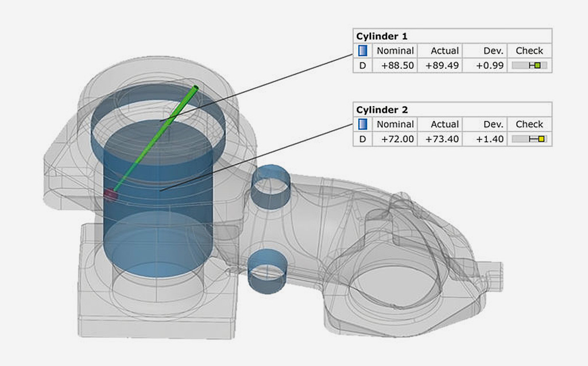588x366 pixels.
Task: Click the Actual header in Cylinder 2 table
Action: coord(444,124)
